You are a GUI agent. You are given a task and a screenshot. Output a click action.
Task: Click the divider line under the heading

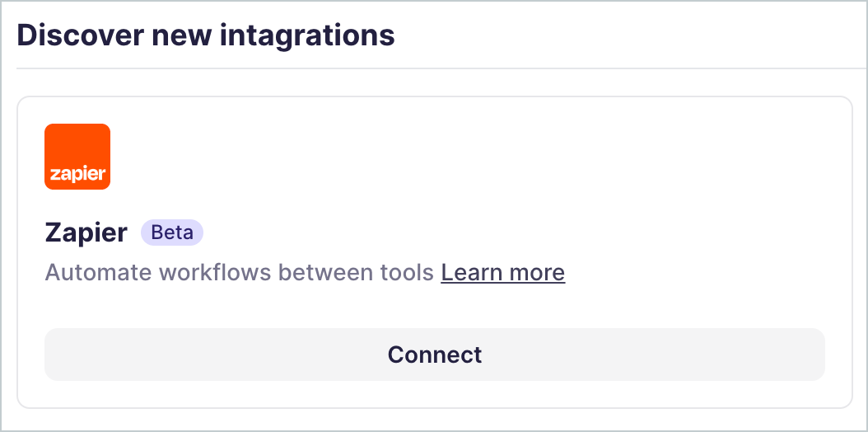[x=441, y=68]
